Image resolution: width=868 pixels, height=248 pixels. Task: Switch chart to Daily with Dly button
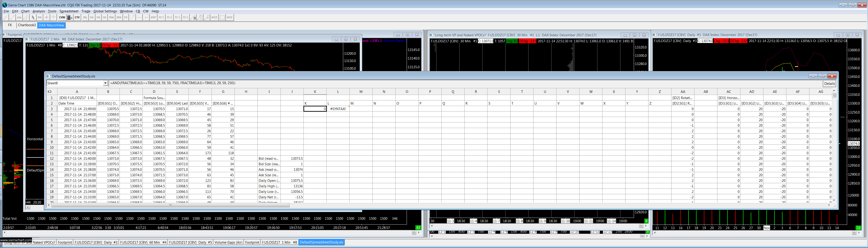85,17
